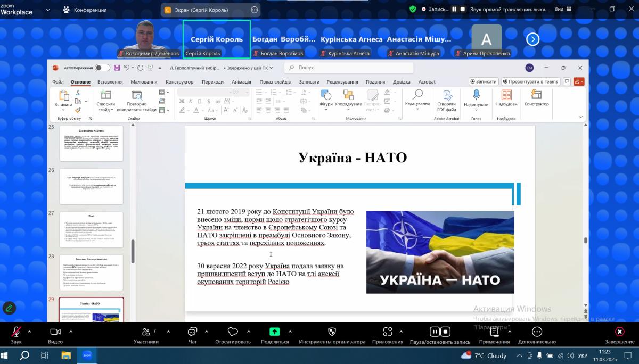
Task: Open the Приложения apps icon
Action: (x=388, y=332)
